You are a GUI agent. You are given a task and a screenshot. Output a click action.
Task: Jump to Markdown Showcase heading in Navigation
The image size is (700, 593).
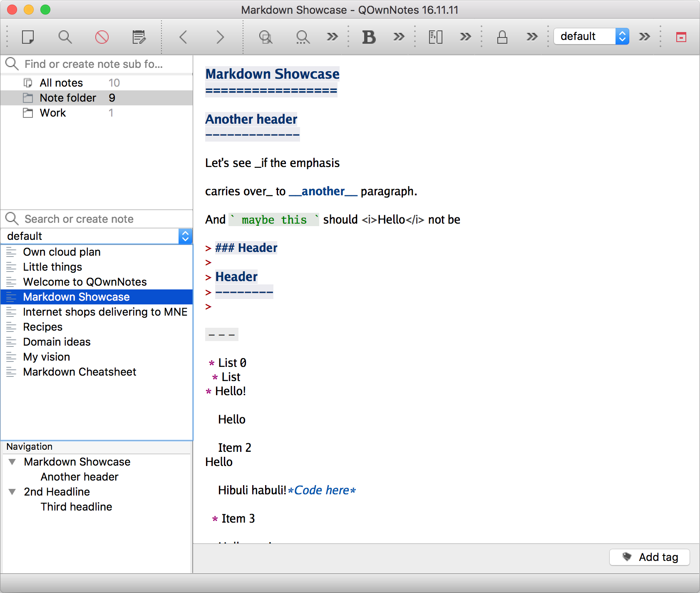click(x=77, y=462)
